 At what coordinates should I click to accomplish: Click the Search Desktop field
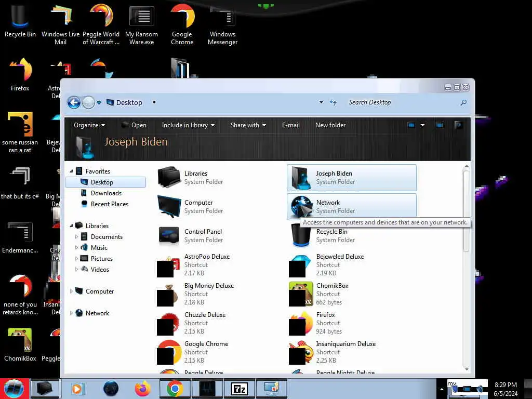coord(402,102)
